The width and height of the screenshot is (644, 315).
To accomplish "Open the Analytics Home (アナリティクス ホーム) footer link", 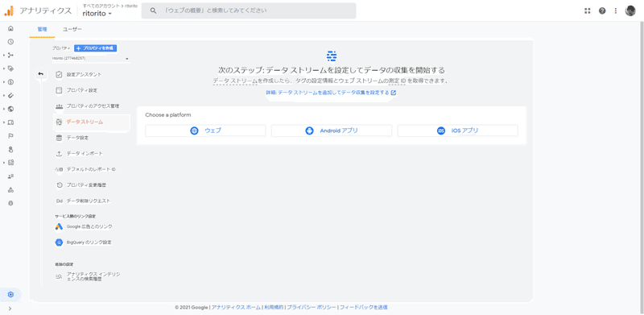I will tap(236, 307).
